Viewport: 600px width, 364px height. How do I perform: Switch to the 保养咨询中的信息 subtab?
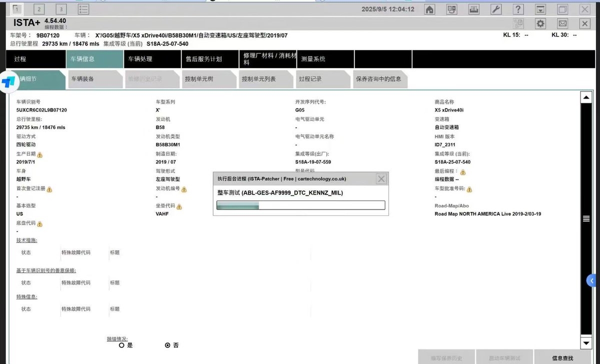379,79
